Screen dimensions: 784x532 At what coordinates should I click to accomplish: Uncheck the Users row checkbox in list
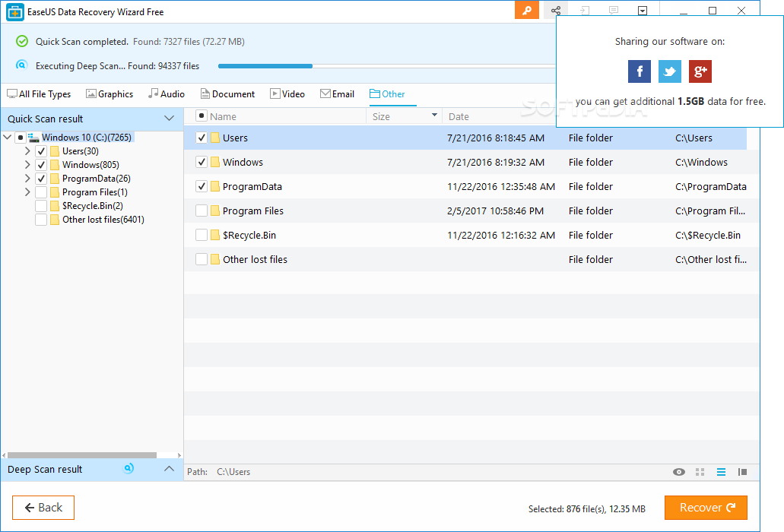point(202,138)
